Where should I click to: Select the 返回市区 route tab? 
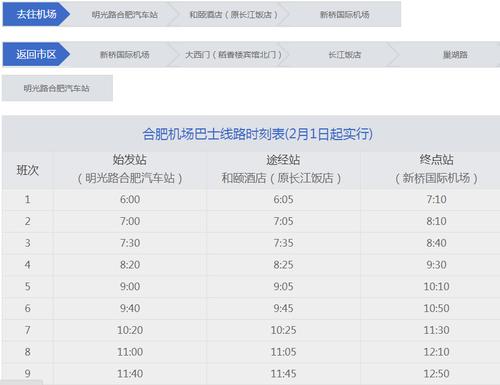pos(36,54)
